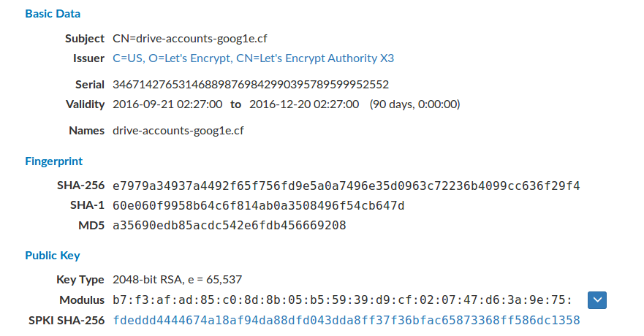The width and height of the screenshot is (644, 336).
Task: Click the validity end date 2016-12-20
Action: coord(304,104)
